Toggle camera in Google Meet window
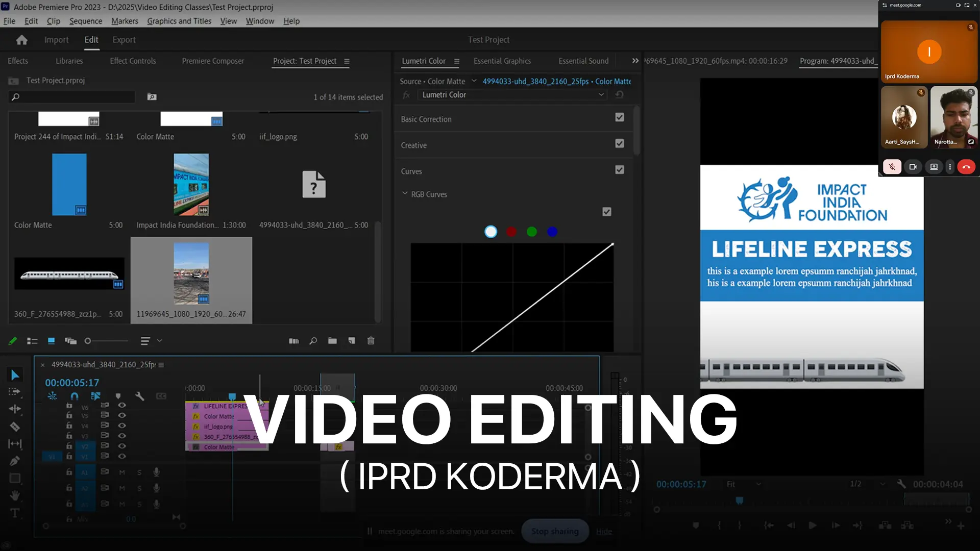This screenshot has width=980, height=551. point(913,167)
